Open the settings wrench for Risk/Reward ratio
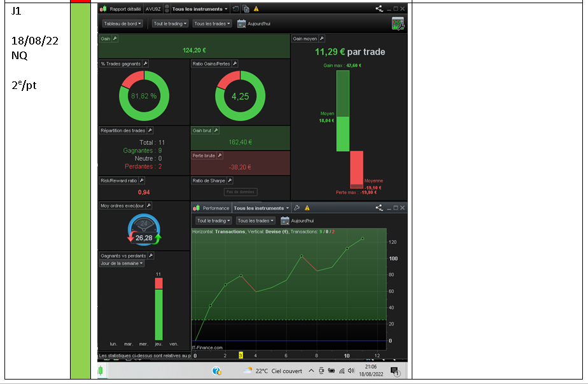Screen dimensions: 588x384 pyautogui.click(x=142, y=181)
